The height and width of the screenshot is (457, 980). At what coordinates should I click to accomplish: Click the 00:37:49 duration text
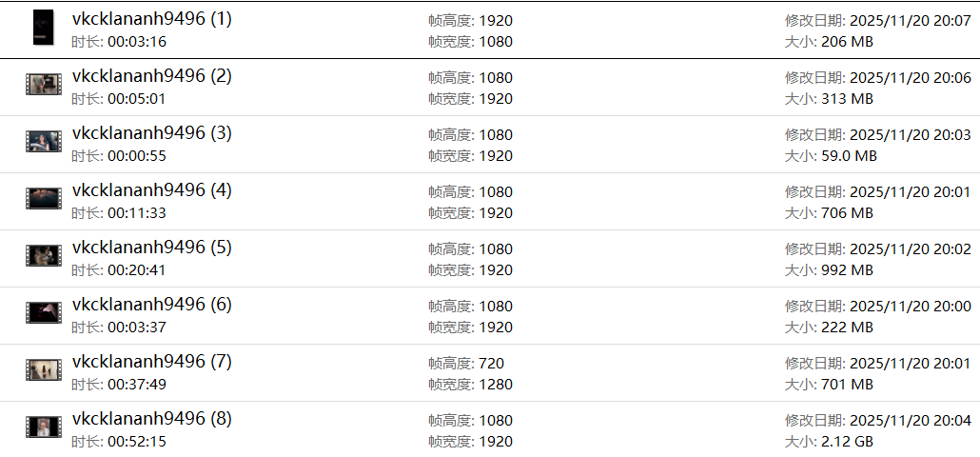click(137, 385)
